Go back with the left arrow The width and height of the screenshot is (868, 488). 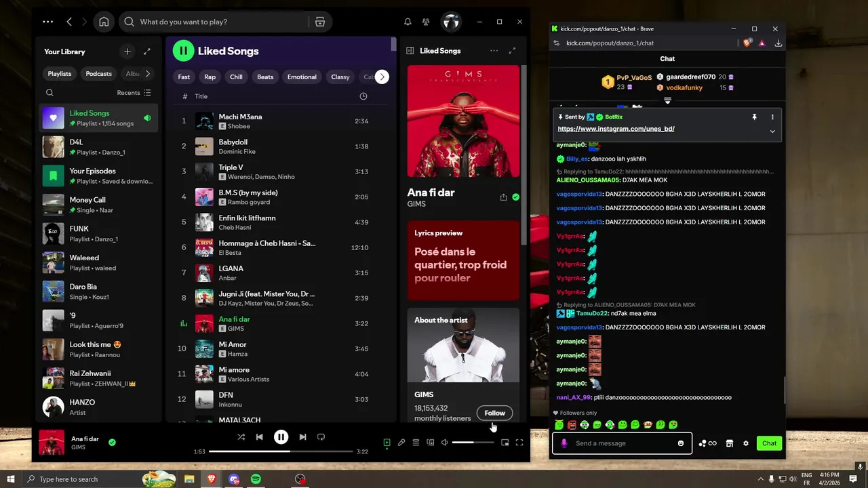(x=69, y=22)
